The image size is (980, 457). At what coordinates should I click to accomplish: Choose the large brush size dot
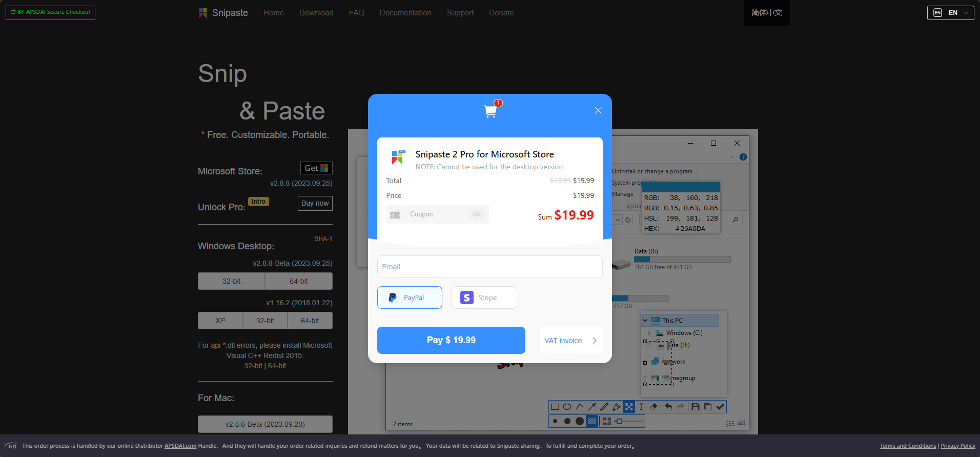pos(580,421)
